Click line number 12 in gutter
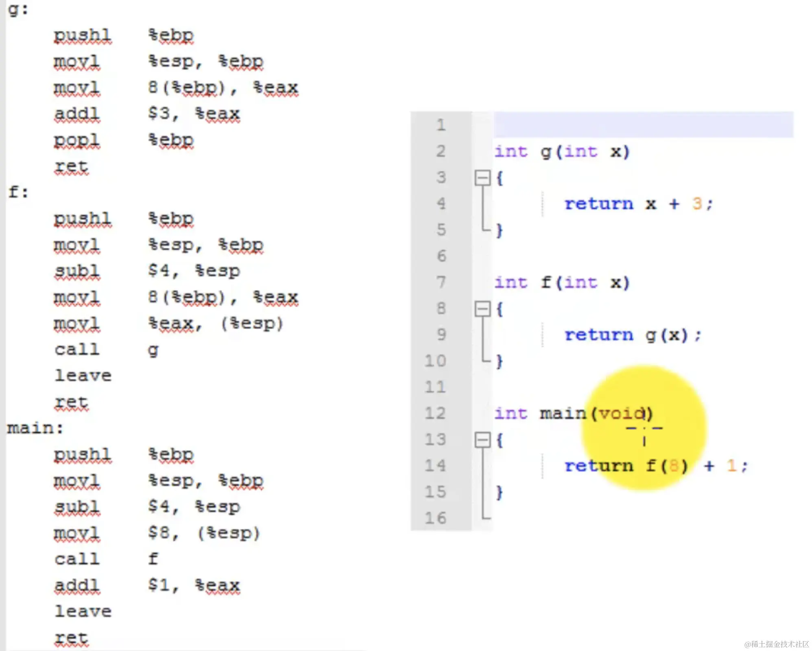812x651 pixels. 435,413
